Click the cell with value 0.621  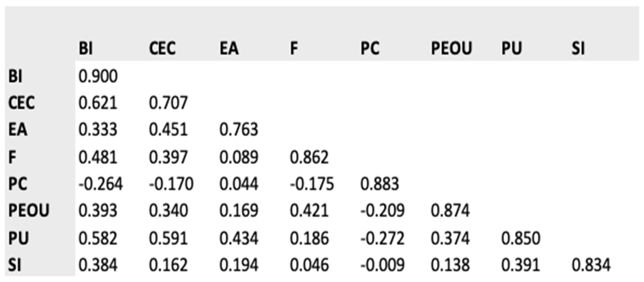(x=98, y=103)
